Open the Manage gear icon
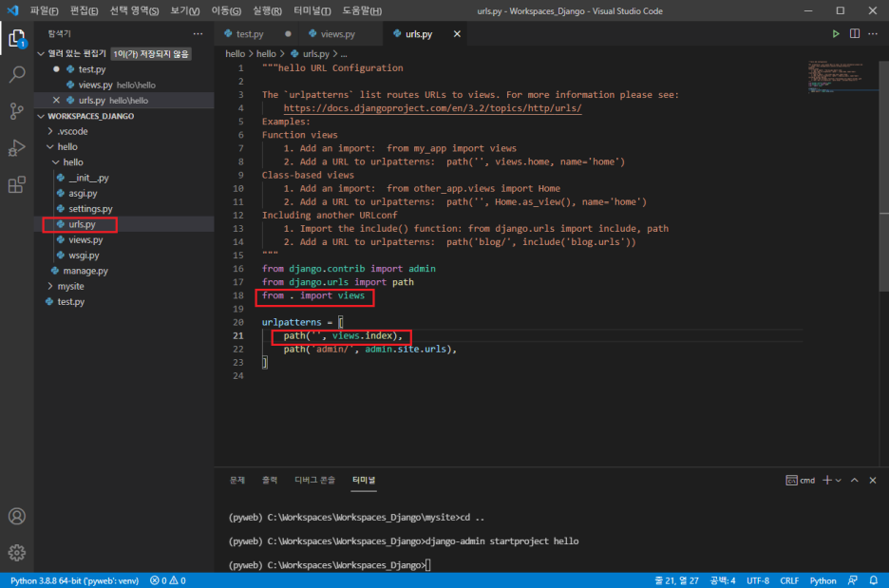Image resolution: width=889 pixels, height=588 pixels. pos(17,552)
